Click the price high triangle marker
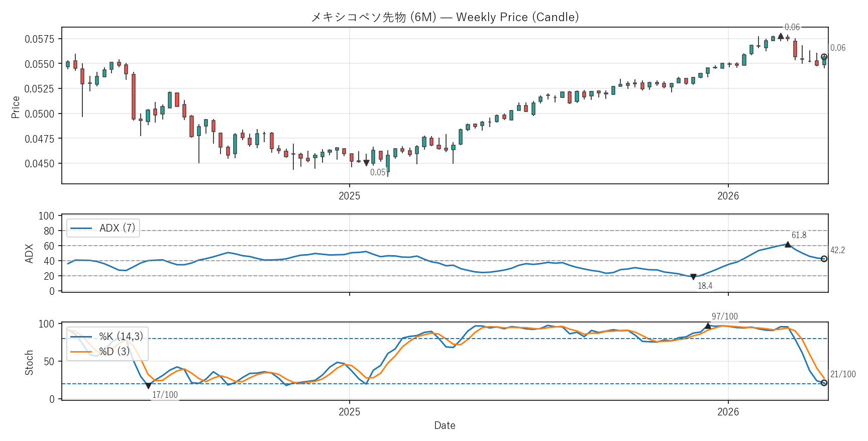The width and height of the screenshot is (868, 441). pos(781,36)
